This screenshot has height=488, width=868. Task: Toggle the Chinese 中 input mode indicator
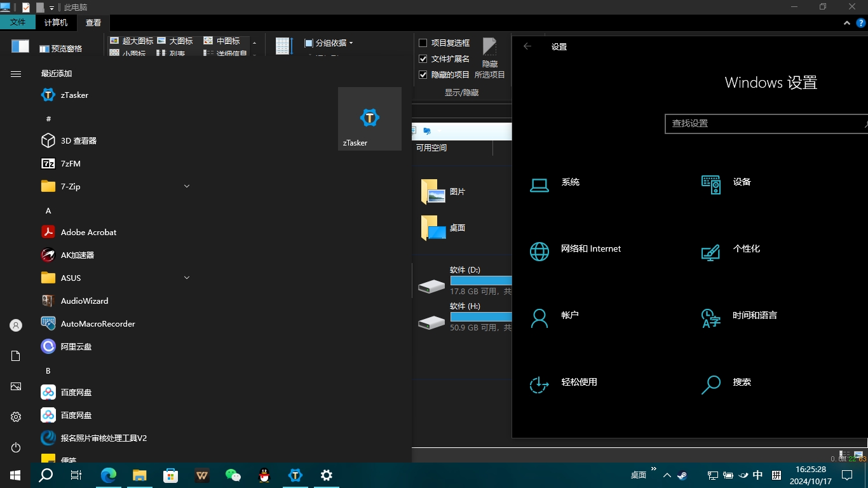pos(757,475)
